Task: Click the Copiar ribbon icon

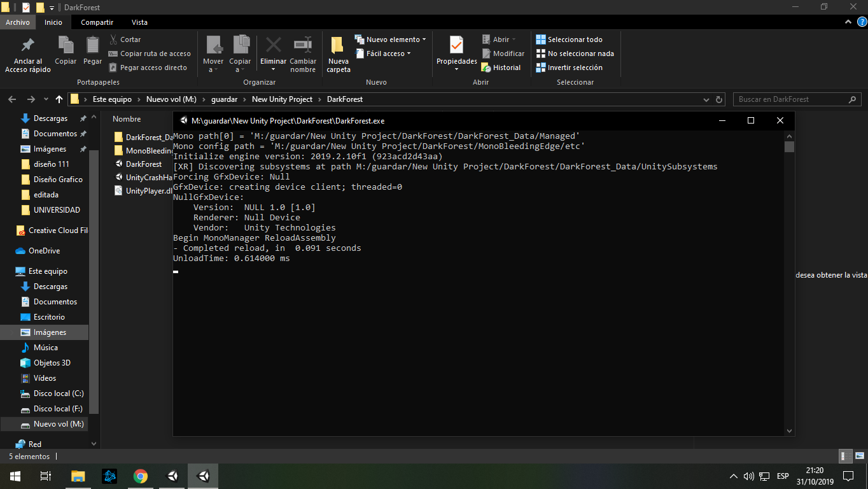Action: tap(66, 45)
